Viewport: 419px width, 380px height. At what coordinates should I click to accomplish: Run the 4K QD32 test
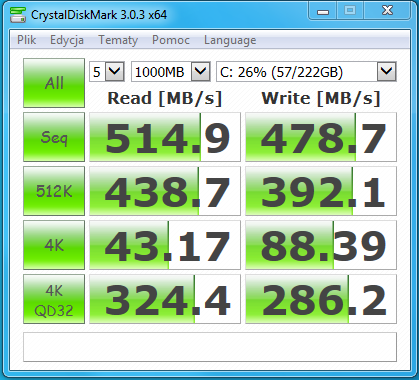[x=54, y=299]
